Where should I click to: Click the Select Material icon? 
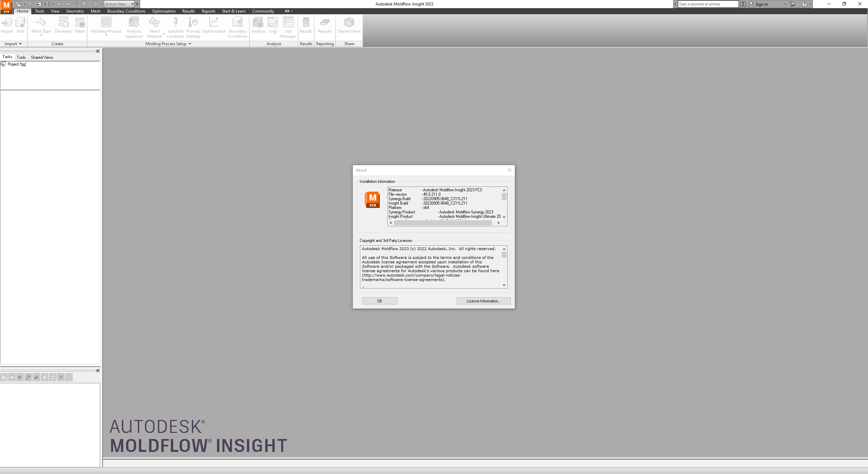(x=155, y=28)
